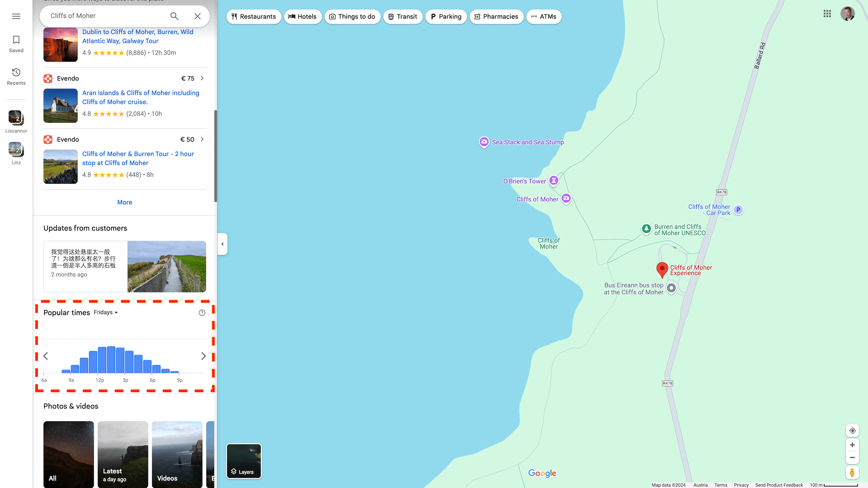Open the Austria region link
The width and height of the screenshot is (868, 488).
click(701, 485)
